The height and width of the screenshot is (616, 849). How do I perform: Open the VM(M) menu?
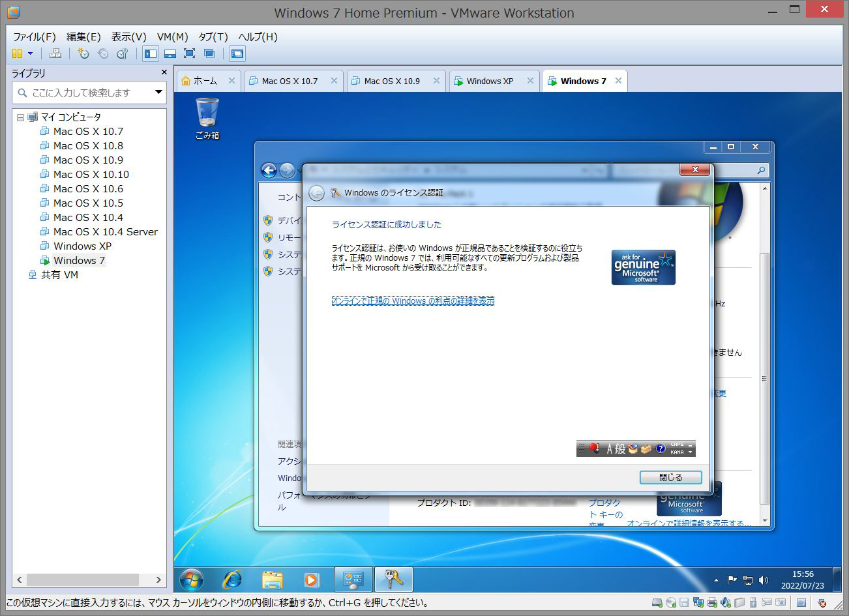pyautogui.click(x=172, y=37)
